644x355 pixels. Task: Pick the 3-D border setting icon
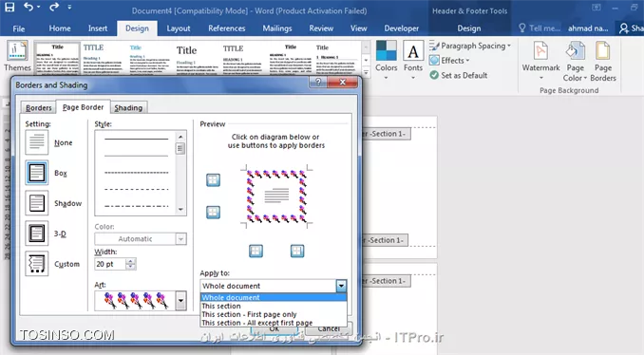[x=37, y=234]
